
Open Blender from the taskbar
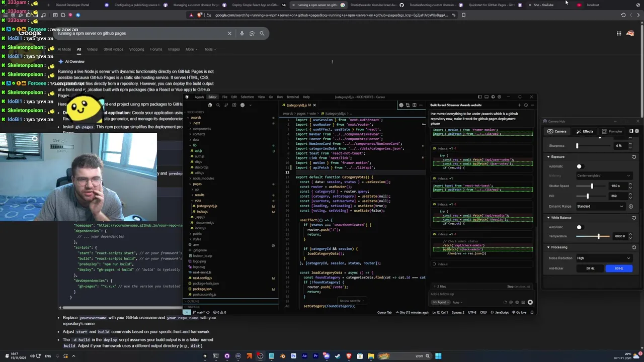coord(283,356)
